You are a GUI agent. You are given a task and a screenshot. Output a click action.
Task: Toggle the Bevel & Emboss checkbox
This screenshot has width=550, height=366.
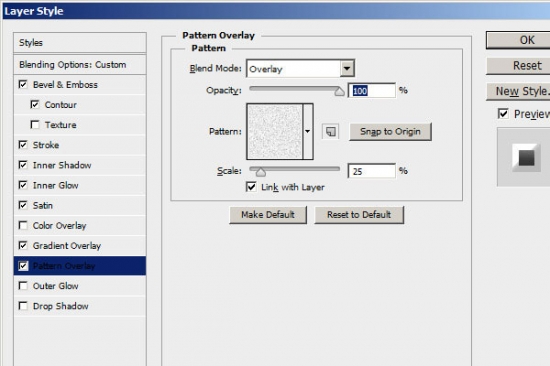point(23,85)
